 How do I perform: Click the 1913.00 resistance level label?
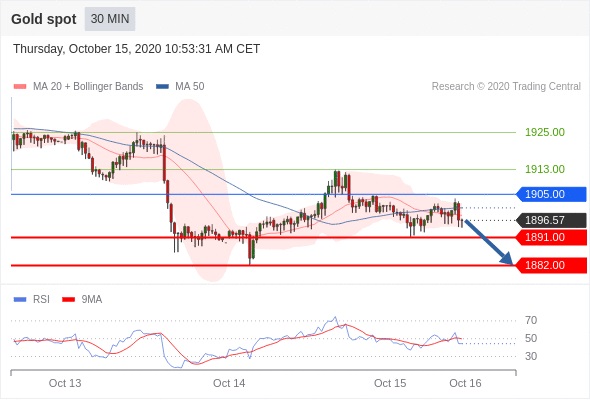(545, 169)
